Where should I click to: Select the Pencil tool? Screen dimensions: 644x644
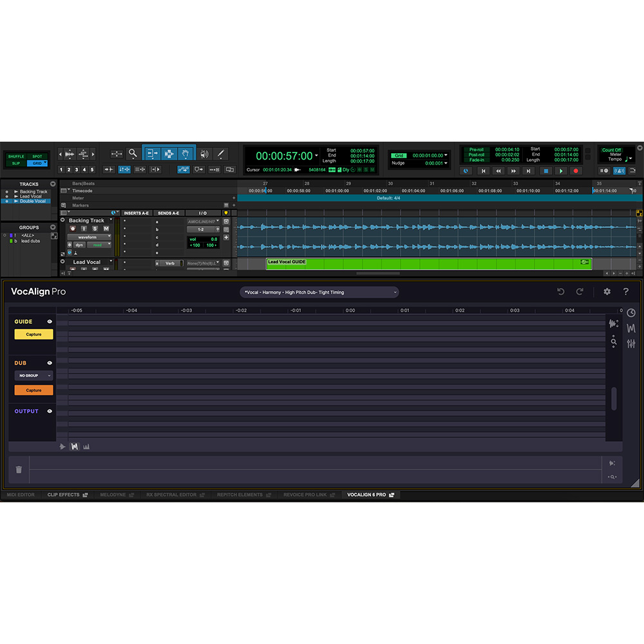click(x=221, y=154)
